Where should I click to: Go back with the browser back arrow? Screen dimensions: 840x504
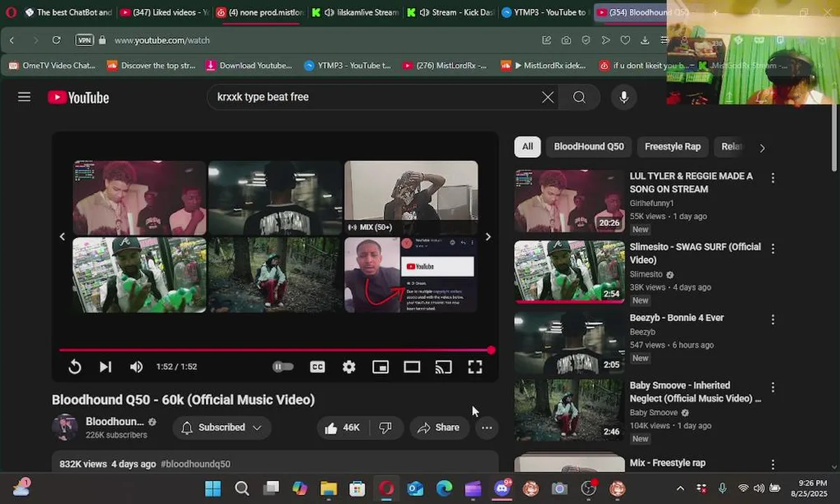12,40
